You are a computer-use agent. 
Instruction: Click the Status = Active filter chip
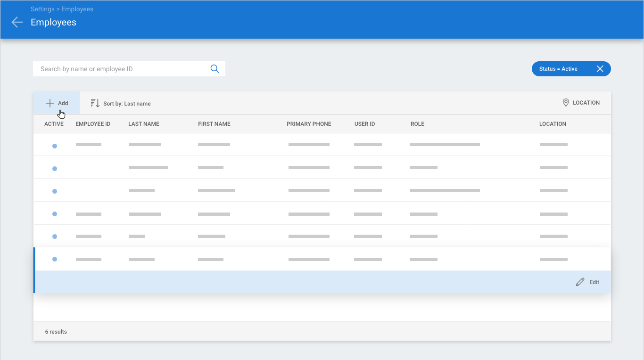[559, 69]
